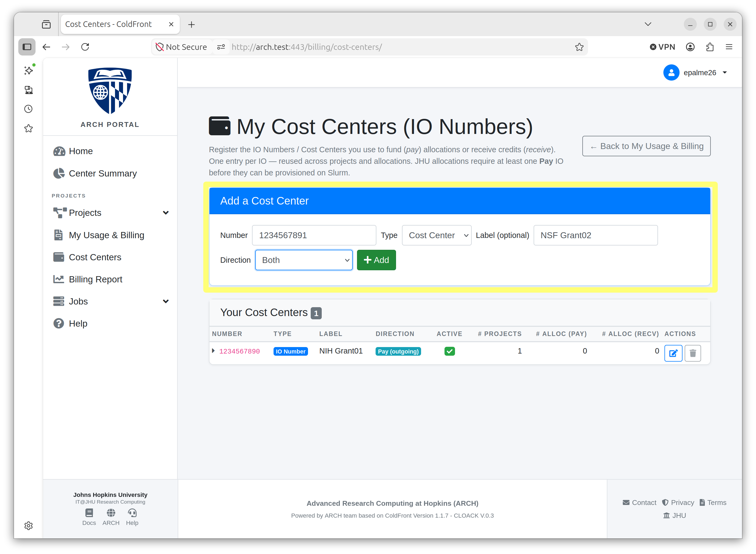
Task: Click the edit icon for cost center 1234567890
Action: 673,353
